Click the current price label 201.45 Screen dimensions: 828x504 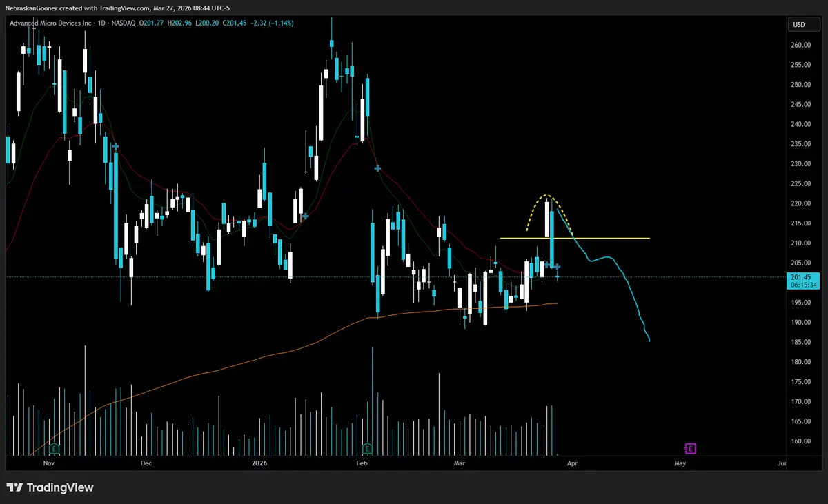[802, 276]
